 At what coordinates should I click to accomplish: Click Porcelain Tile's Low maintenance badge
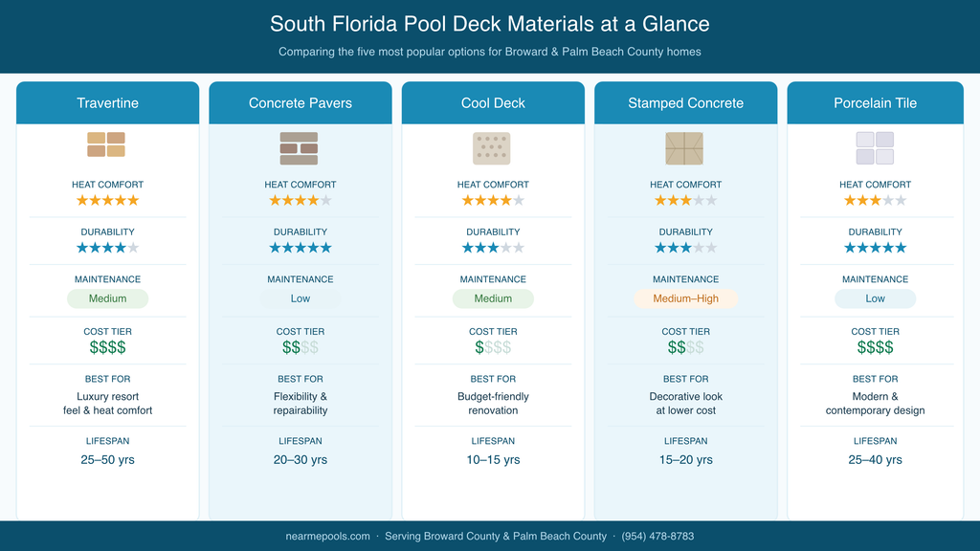tap(875, 298)
